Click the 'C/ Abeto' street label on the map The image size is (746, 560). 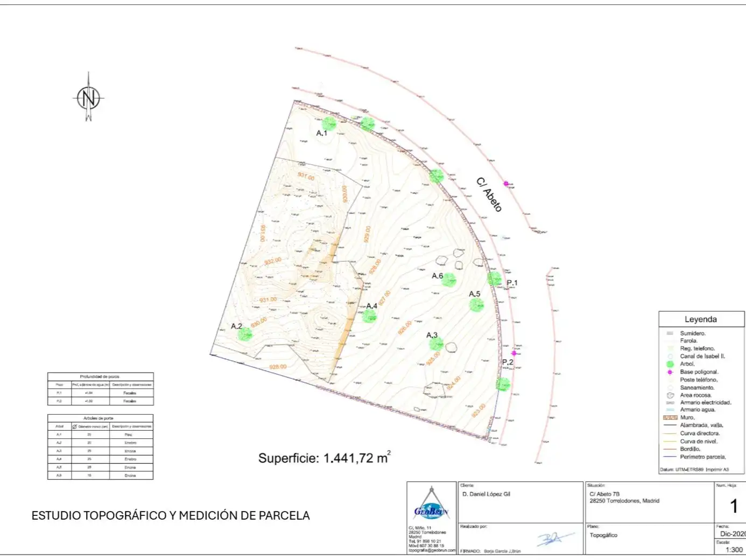coord(489,194)
